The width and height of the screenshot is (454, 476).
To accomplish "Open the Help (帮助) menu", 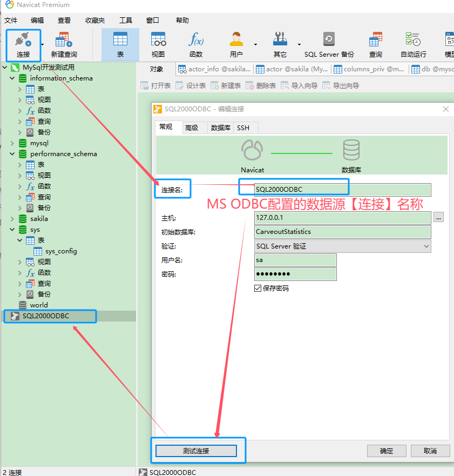I will 182,21.
